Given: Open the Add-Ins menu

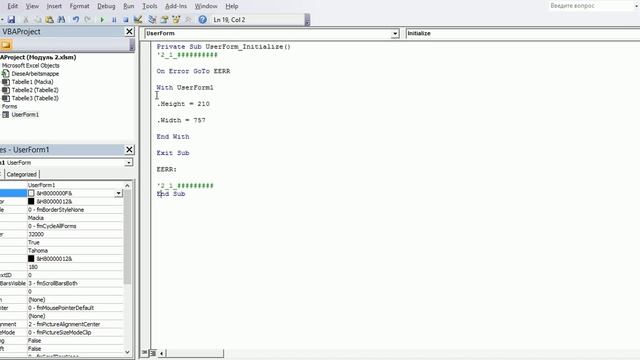Looking at the screenshot, I should coord(176,6).
